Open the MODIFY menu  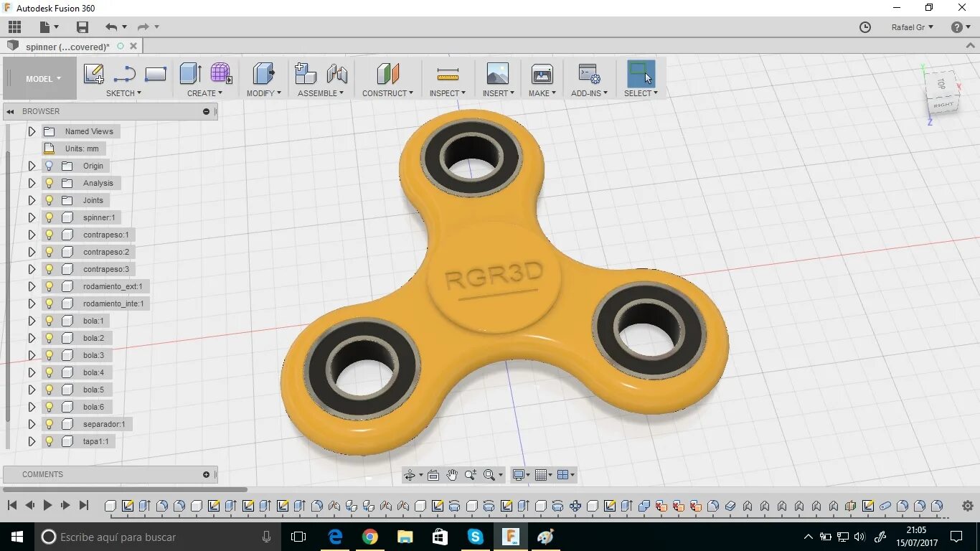(264, 93)
